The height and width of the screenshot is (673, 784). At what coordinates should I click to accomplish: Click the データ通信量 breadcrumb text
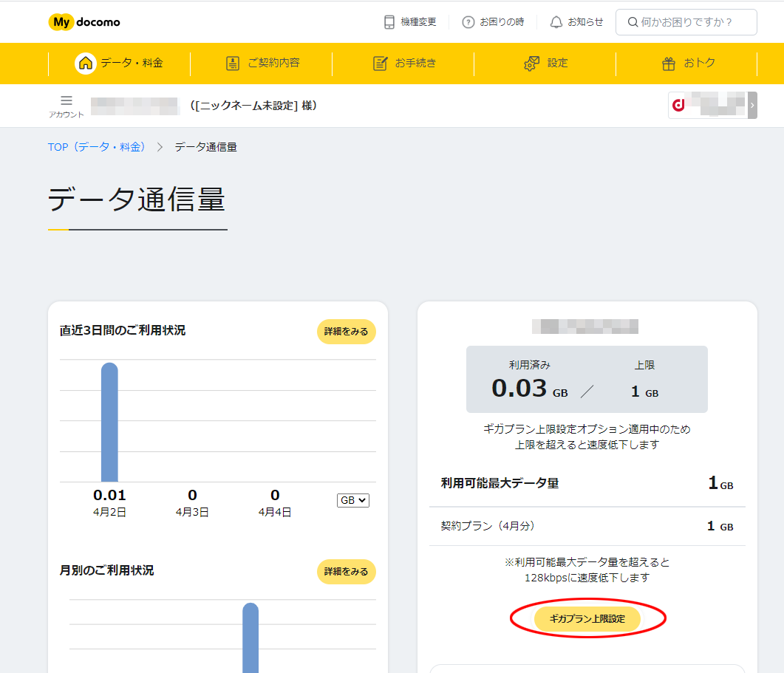point(206,147)
